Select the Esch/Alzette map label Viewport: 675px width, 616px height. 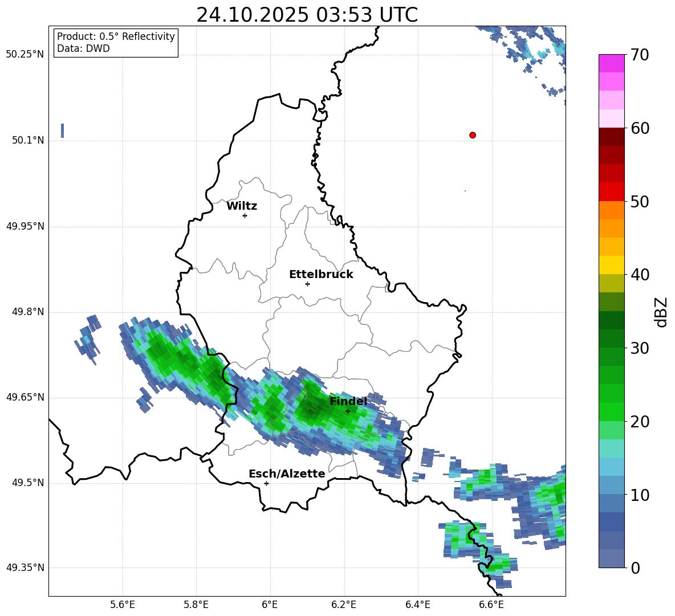(x=287, y=474)
